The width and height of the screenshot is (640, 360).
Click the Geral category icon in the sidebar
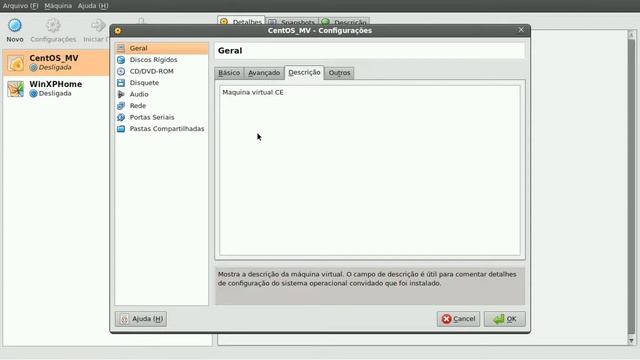point(121,48)
